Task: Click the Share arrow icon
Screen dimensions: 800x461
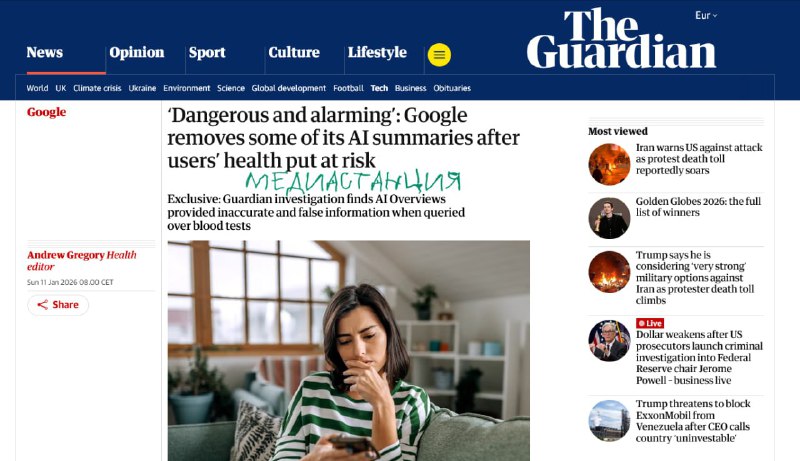Action: [x=43, y=304]
